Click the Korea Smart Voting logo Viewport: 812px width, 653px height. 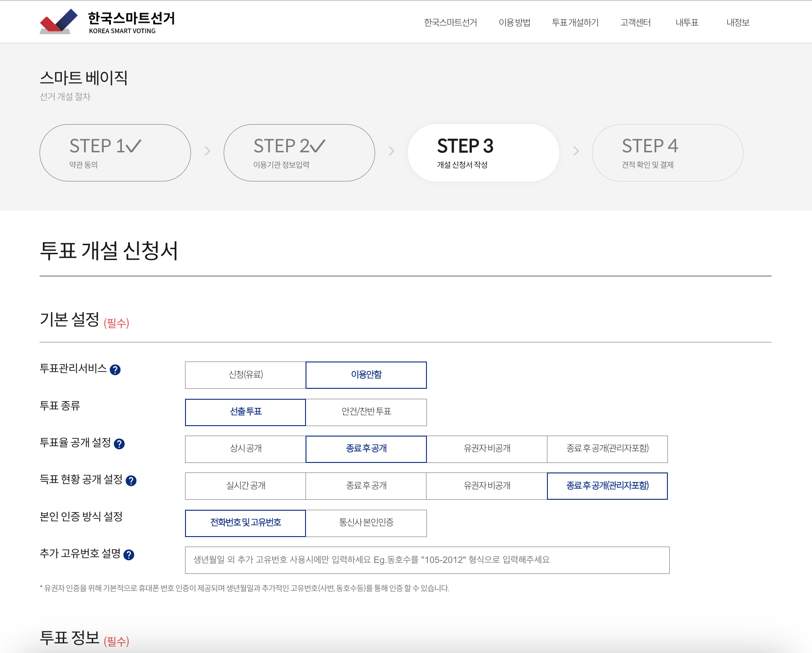pyautogui.click(x=107, y=21)
